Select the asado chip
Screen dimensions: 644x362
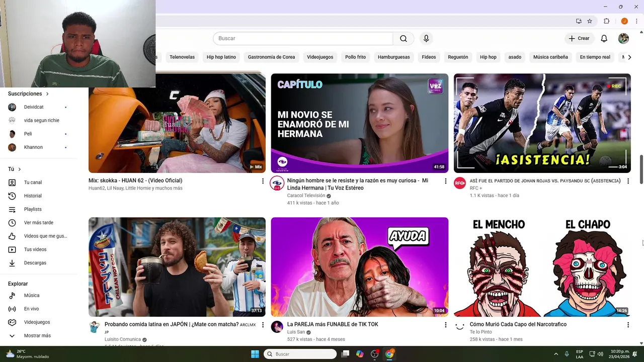[x=515, y=57]
